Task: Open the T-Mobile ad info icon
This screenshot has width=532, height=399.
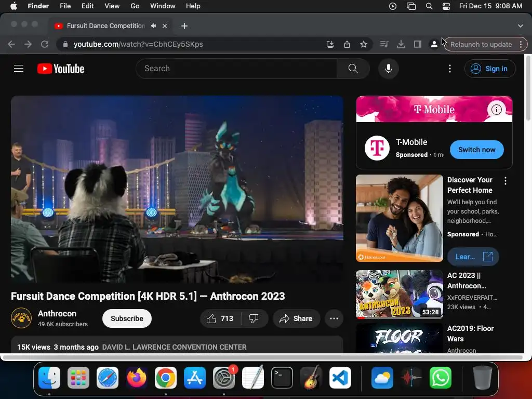Action: pos(496,110)
